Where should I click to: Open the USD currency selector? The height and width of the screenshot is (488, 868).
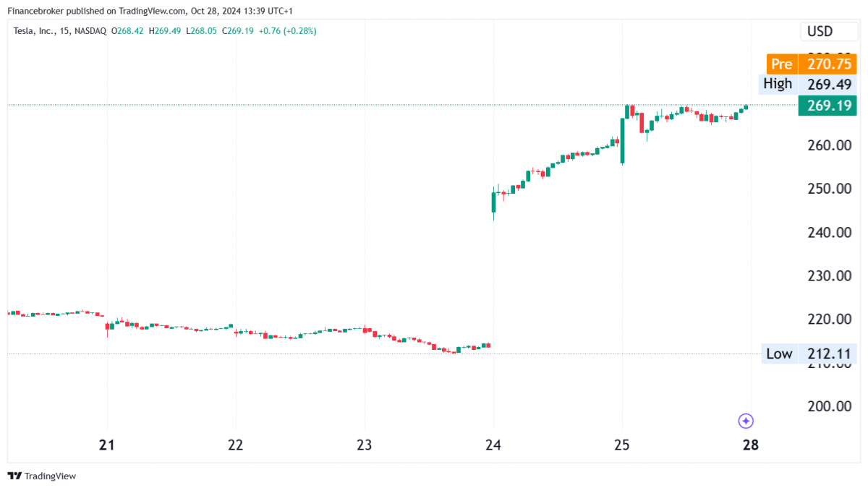point(820,32)
